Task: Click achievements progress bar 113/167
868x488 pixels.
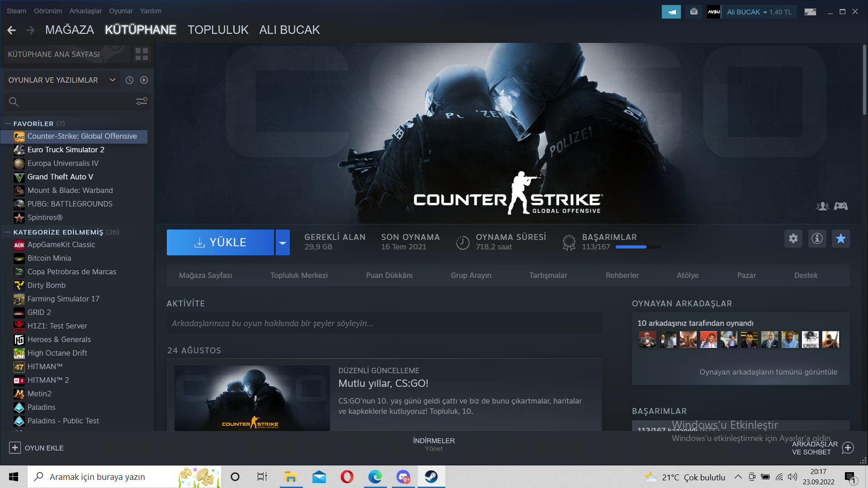Action: pos(638,247)
